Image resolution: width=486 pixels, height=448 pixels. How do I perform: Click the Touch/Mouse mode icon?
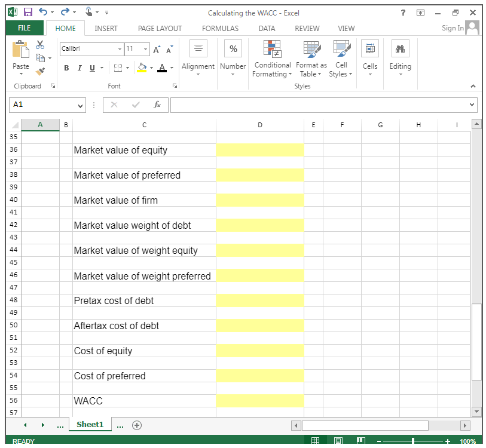[x=88, y=12]
